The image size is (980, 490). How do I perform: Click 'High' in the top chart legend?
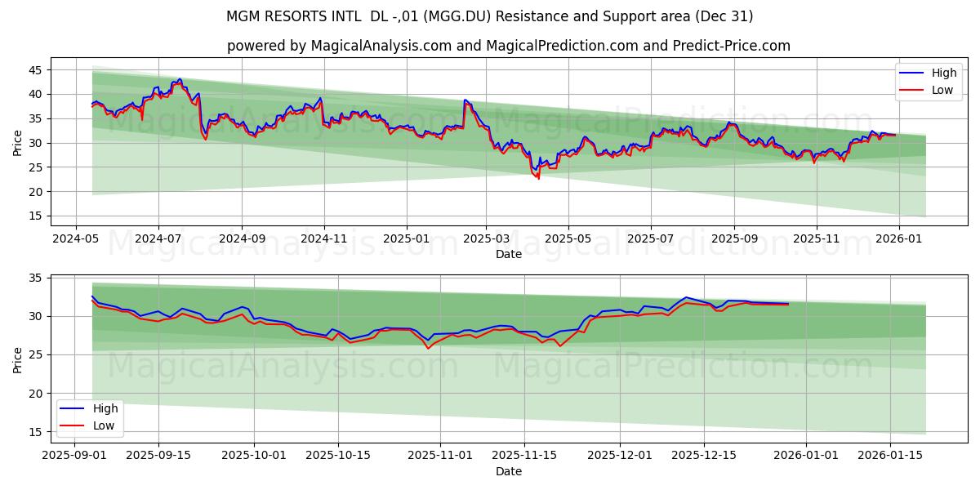coord(943,73)
